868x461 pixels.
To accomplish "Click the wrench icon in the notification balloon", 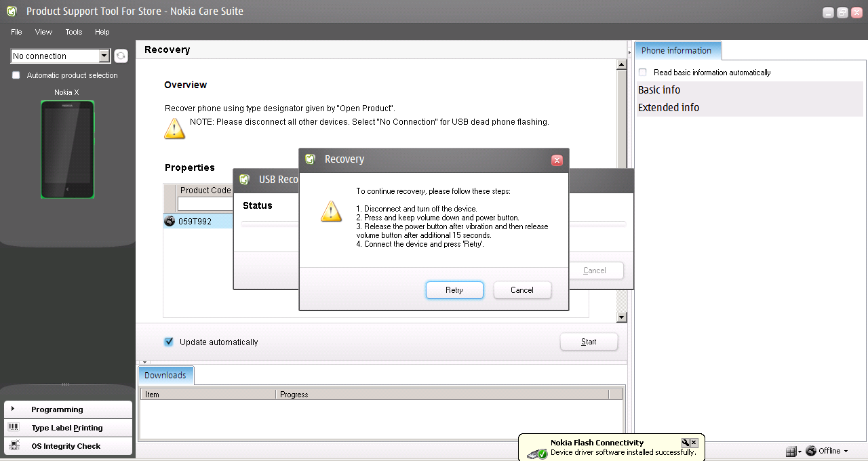I will click(x=685, y=443).
